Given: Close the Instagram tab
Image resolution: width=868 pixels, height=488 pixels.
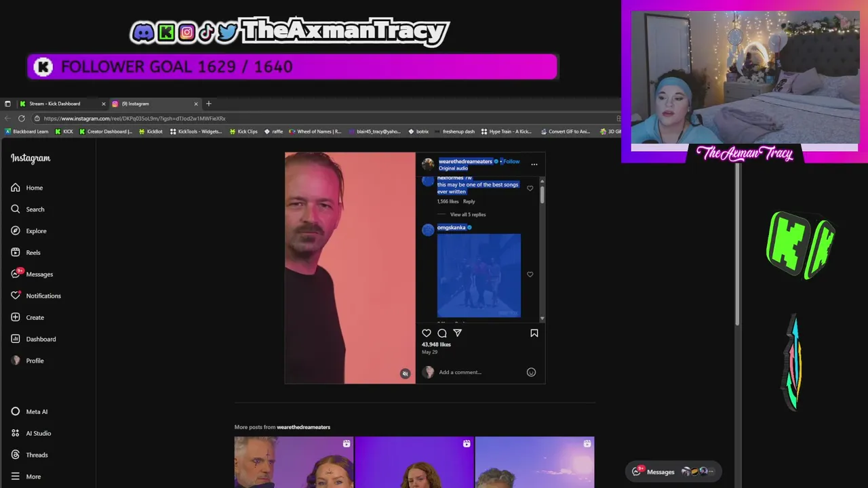Looking at the screenshot, I should point(196,104).
